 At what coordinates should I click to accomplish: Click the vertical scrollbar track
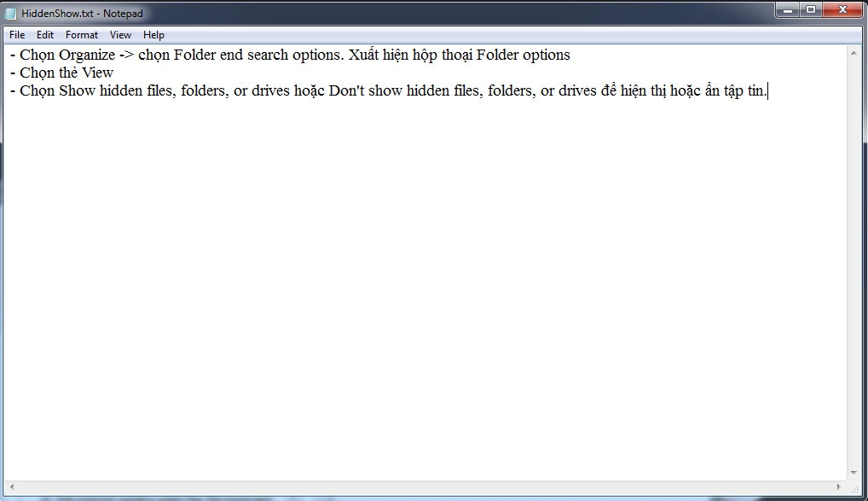pos(853,263)
